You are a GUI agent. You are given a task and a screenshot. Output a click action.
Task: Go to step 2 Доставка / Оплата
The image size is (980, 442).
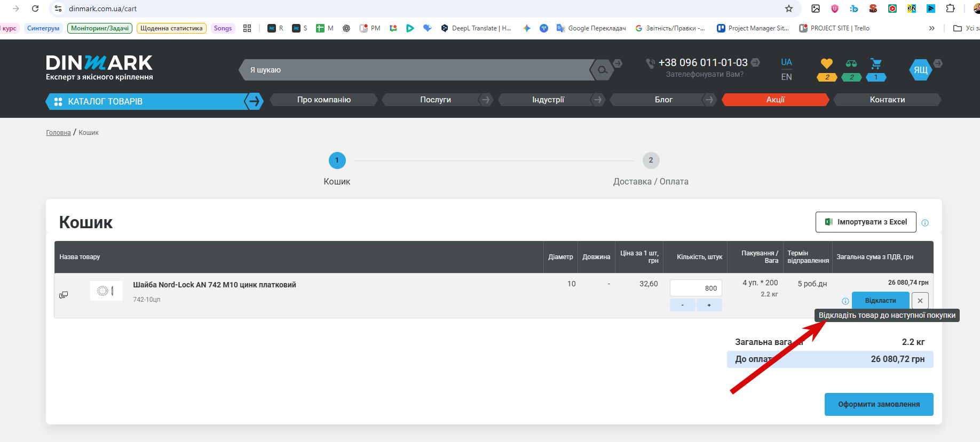click(x=651, y=169)
